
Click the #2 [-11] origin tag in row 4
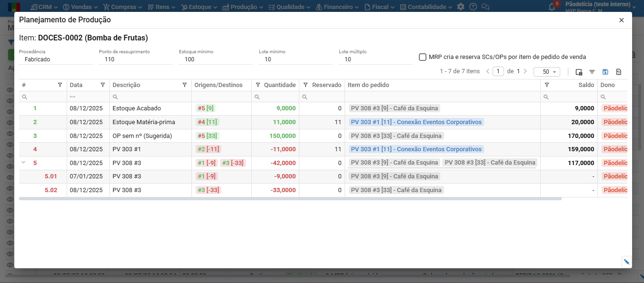(208, 149)
